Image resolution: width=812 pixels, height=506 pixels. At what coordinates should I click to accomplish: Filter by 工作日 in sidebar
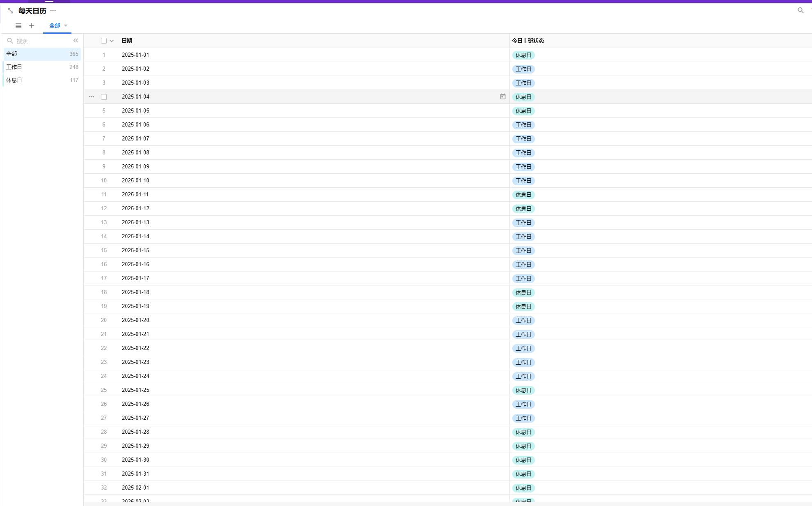click(14, 67)
